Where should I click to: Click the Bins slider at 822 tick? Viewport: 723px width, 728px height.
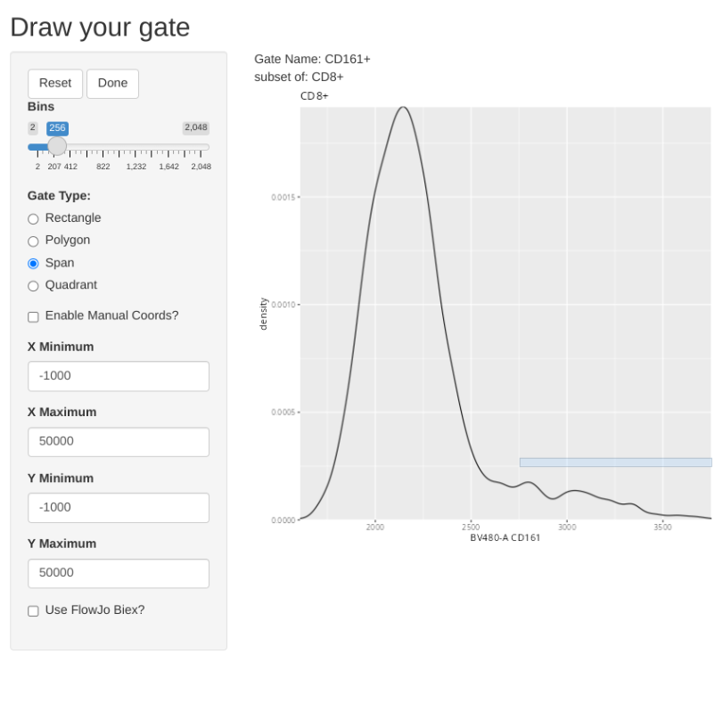coord(103,147)
